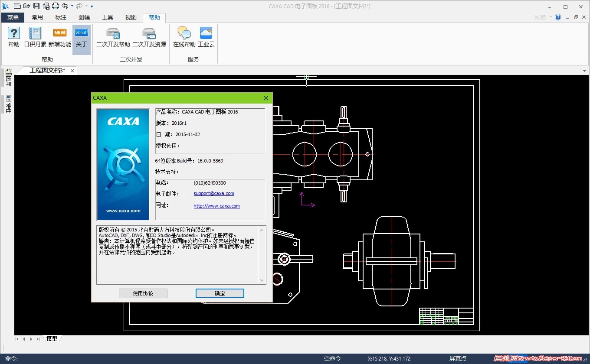The image size is (590, 364).
Task: Jump to first layout tab arrow
Action: (x=17, y=339)
